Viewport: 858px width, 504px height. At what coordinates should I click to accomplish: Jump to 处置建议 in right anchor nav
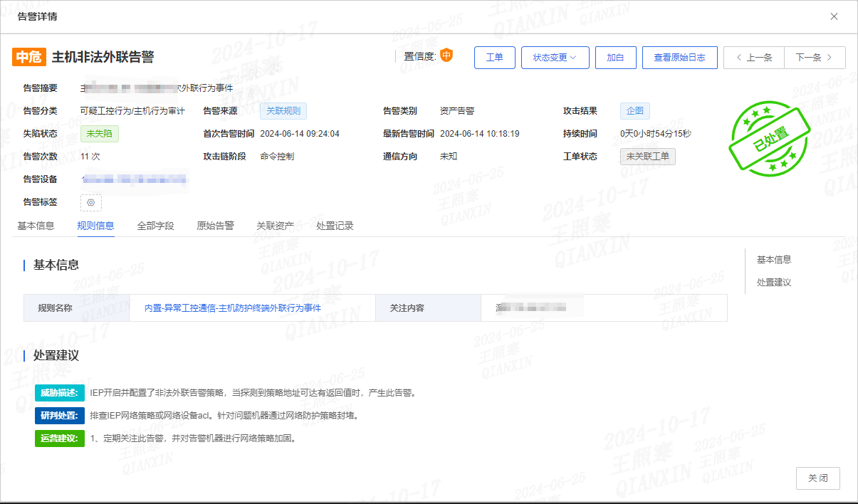coord(774,283)
